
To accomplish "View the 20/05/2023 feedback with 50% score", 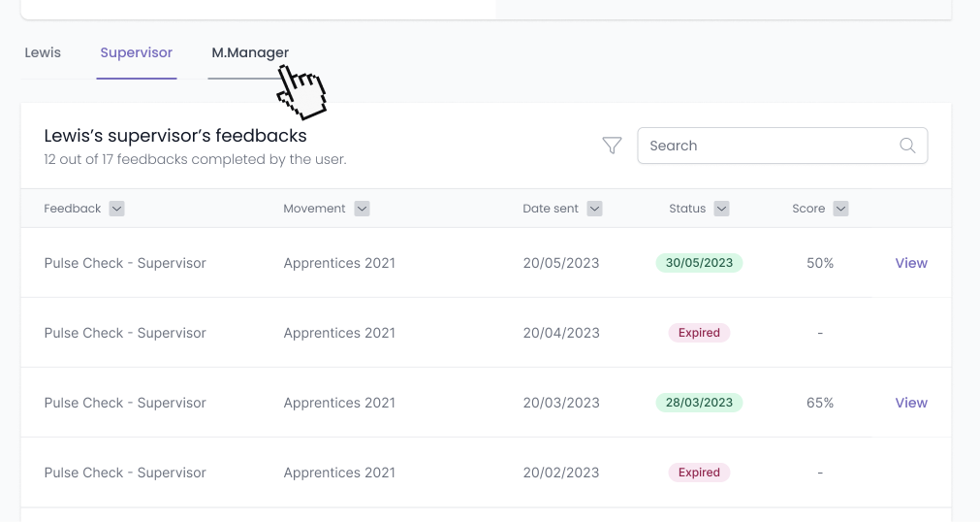I will coord(911,263).
